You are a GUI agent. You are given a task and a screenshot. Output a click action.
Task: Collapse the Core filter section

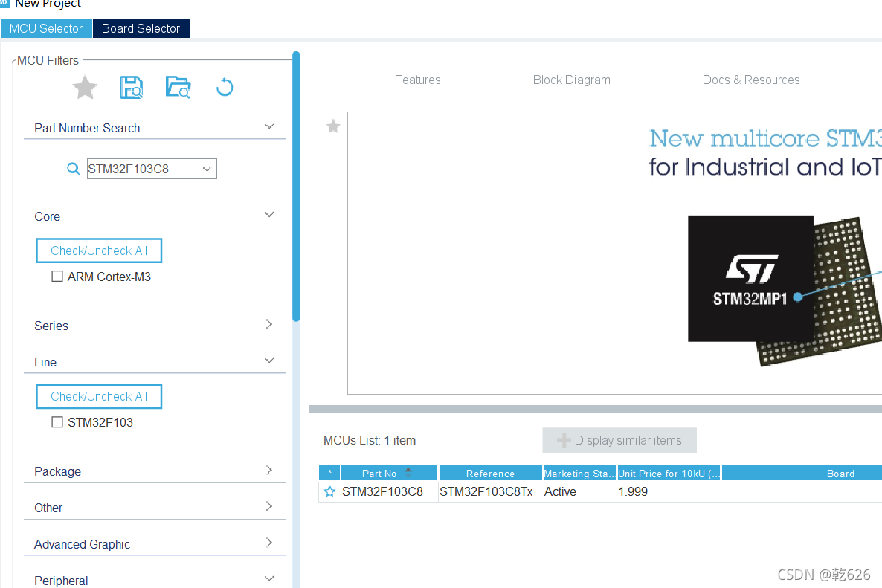point(269,215)
